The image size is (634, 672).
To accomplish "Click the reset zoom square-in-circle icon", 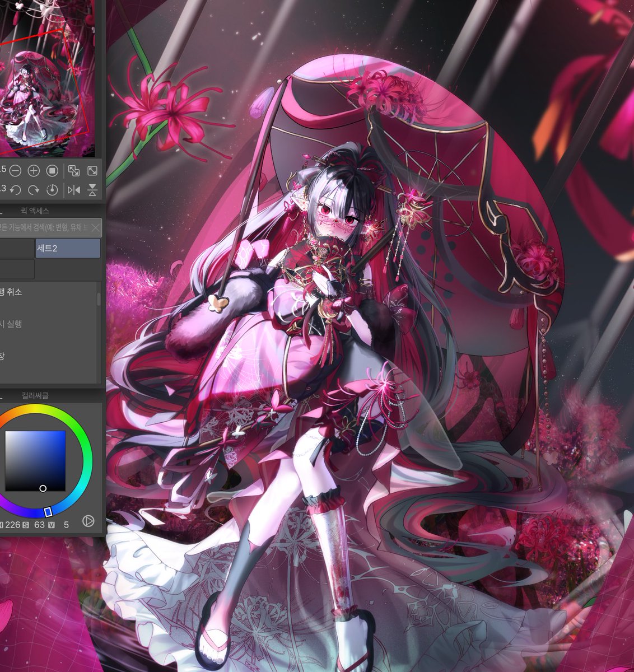I will coord(52,170).
